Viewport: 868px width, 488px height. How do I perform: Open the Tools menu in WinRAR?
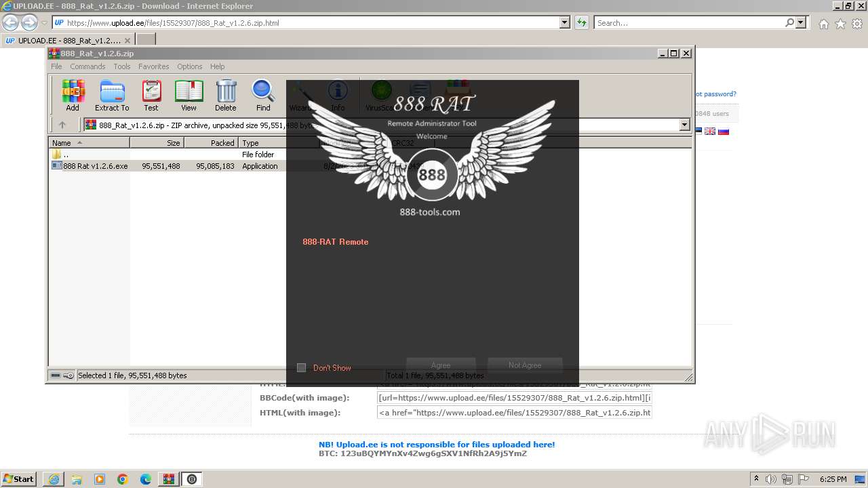122,66
